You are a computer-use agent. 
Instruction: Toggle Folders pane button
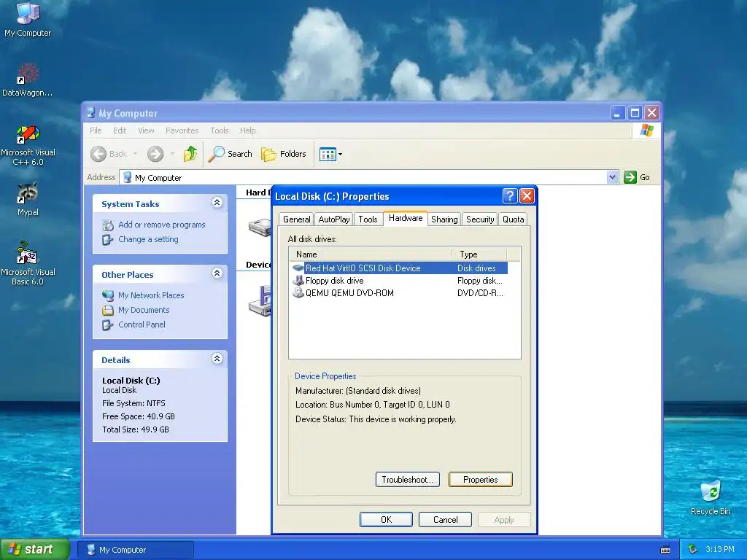pyautogui.click(x=284, y=154)
